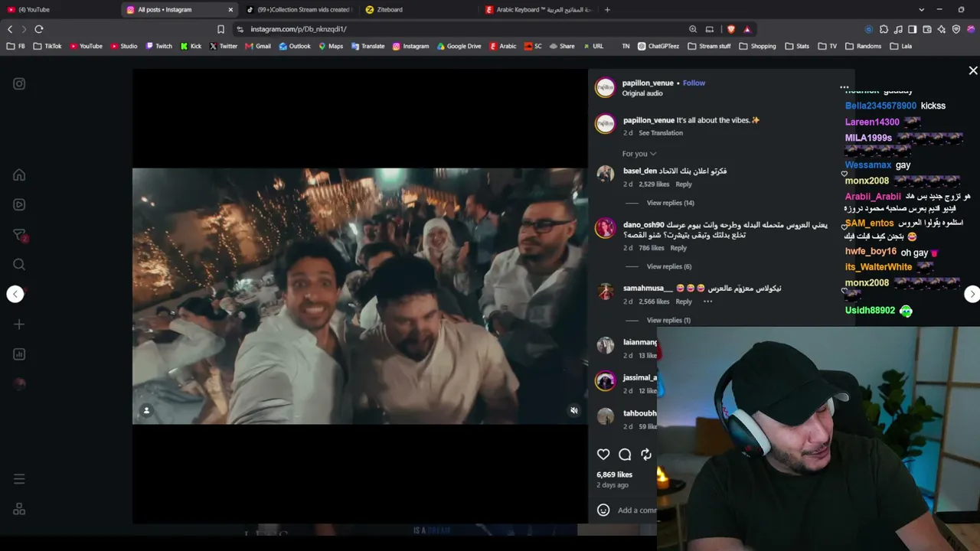Image resolution: width=980 pixels, height=551 pixels.
Task: Go to Instagram Home in sidebar
Action: point(19,175)
